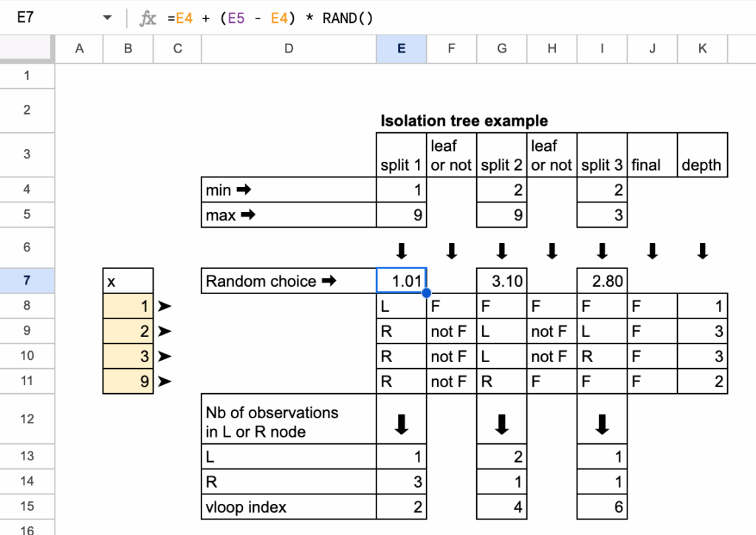
Task: Click the large down arrow below split 1 counts header
Action: (x=401, y=423)
